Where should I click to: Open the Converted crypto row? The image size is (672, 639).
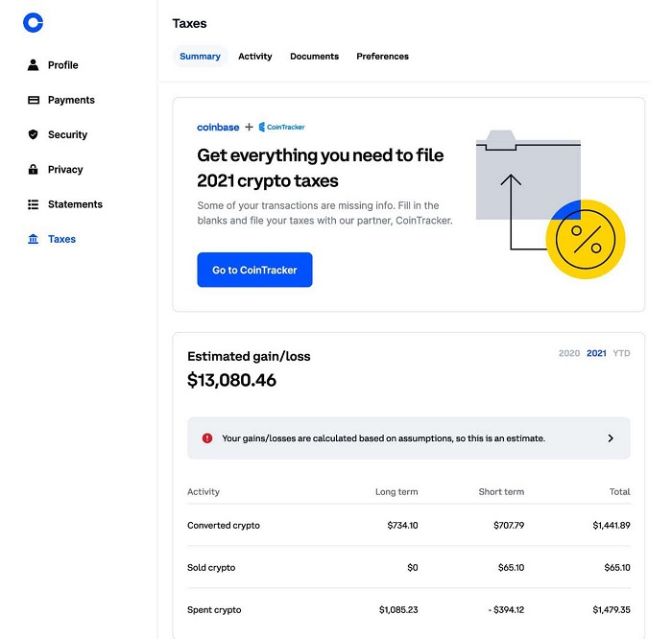click(x=224, y=526)
